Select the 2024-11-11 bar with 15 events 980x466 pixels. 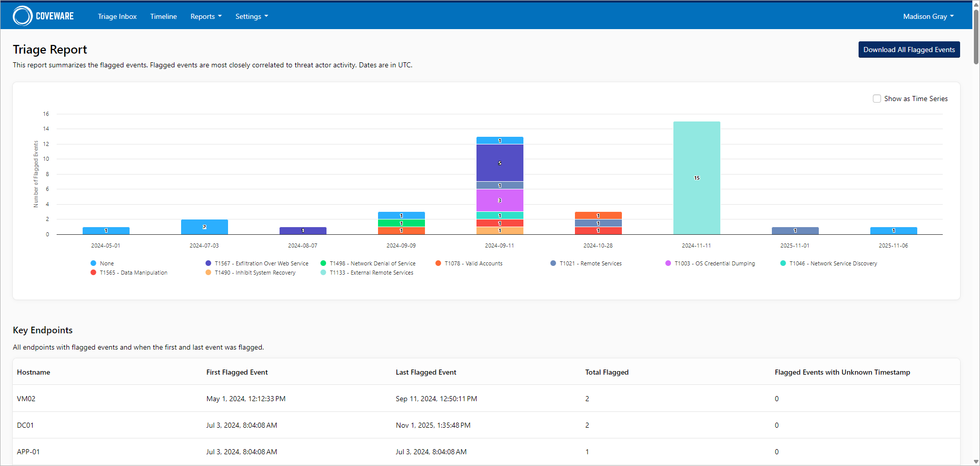696,178
